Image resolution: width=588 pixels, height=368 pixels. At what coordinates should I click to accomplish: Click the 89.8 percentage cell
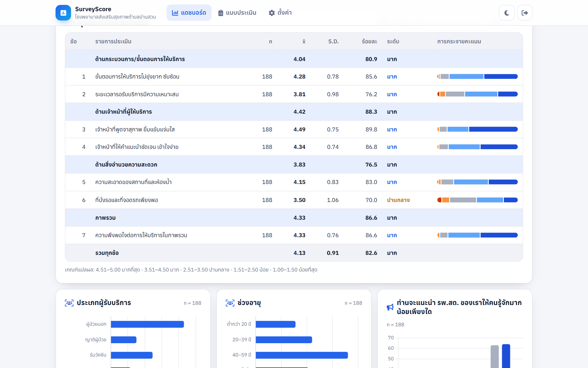371,129
